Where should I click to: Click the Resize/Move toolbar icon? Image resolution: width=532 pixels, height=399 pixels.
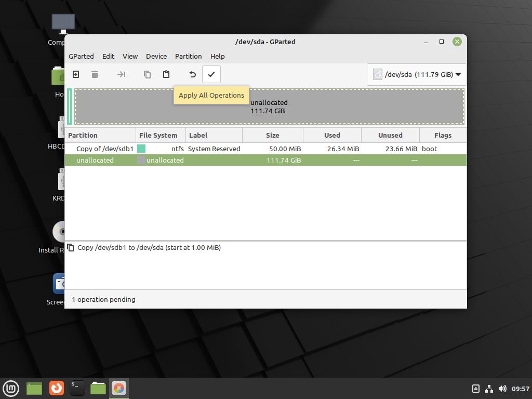[121, 74]
